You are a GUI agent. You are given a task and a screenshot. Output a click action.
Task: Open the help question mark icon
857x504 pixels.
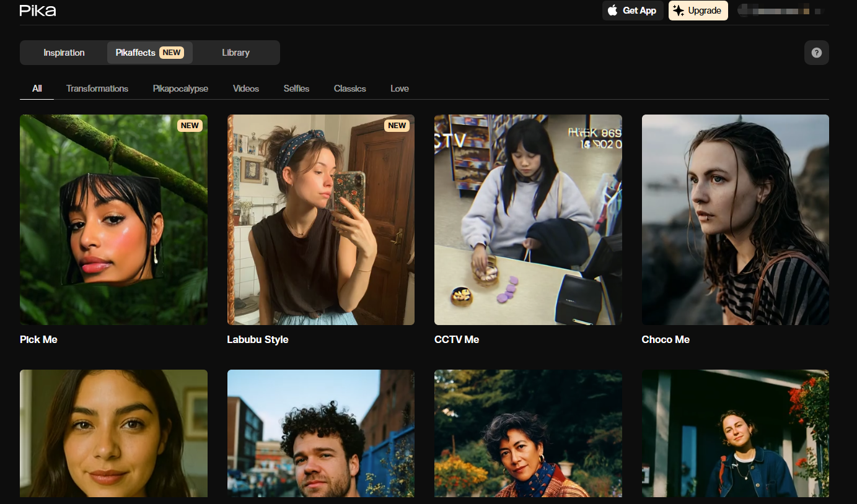tap(816, 53)
